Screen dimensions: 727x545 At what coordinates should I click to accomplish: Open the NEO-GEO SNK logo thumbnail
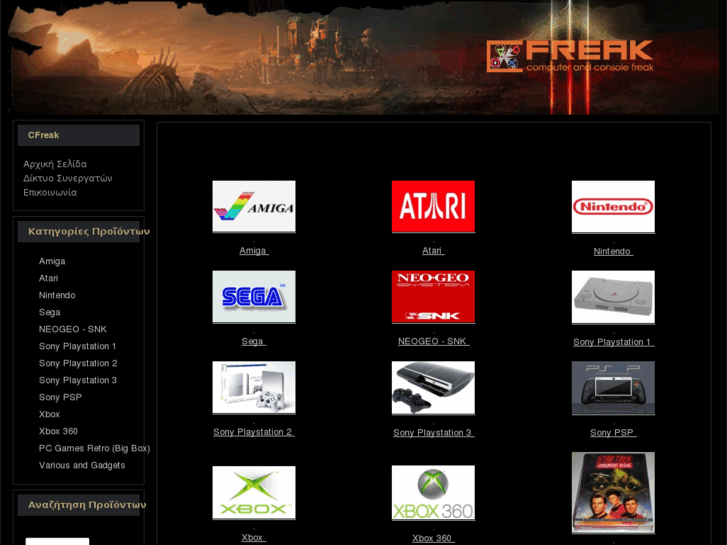pyautogui.click(x=433, y=297)
